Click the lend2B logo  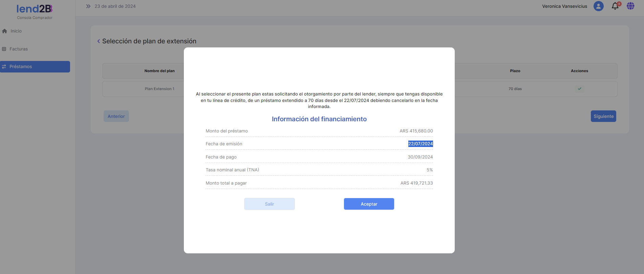click(x=35, y=9)
